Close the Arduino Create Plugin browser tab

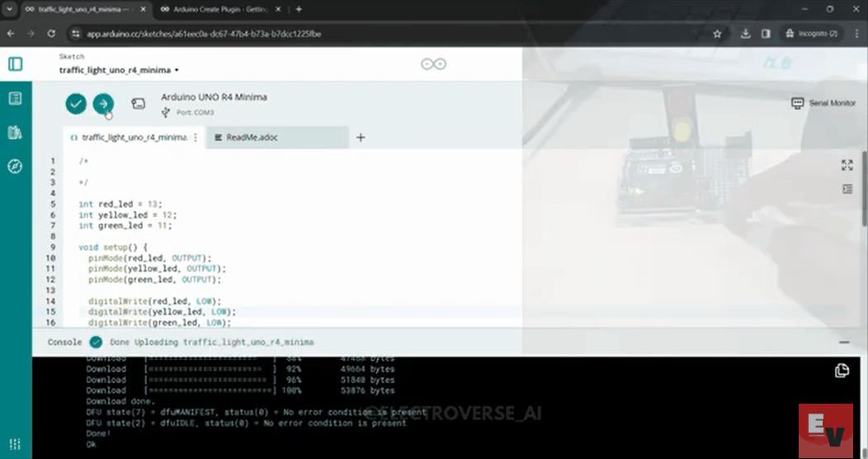pos(278,9)
